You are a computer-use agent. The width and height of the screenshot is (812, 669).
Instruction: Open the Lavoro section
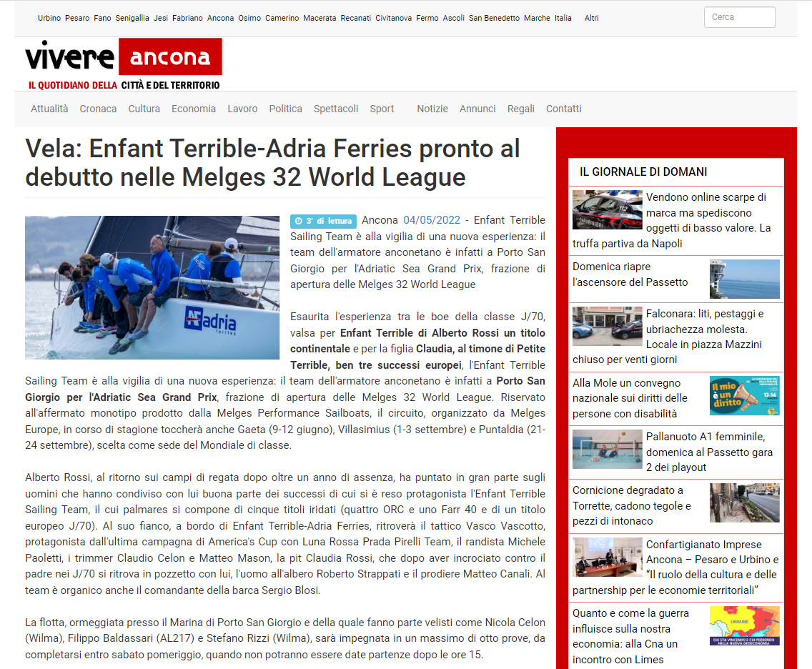click(x=242, y=109)
